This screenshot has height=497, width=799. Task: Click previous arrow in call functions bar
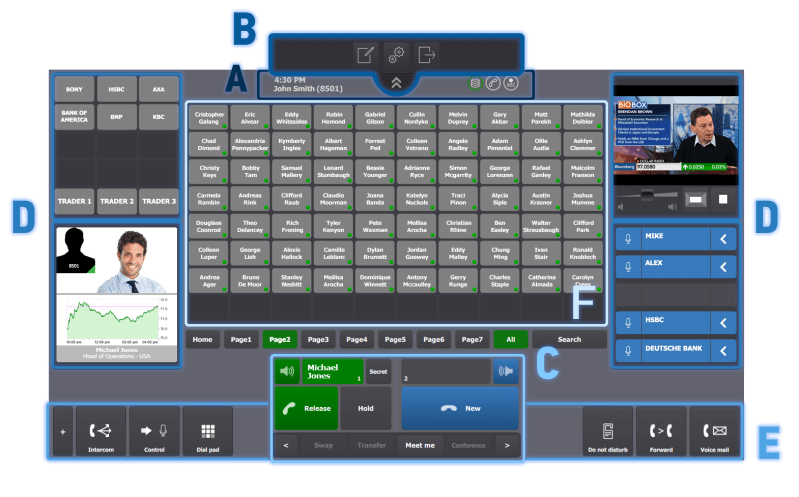286,446
